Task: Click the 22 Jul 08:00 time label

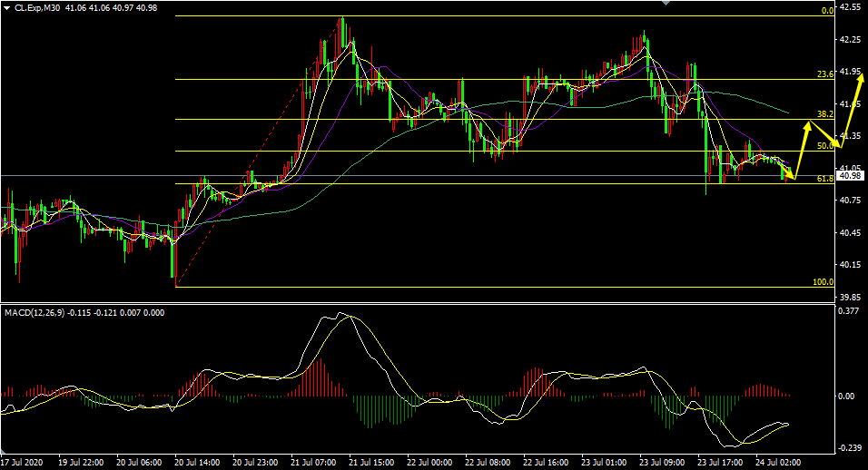Action: coord(488,462)
